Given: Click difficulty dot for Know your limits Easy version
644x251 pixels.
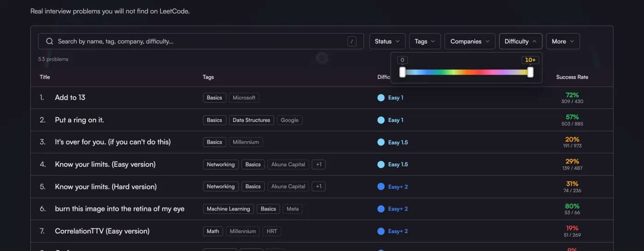Looking at the screenshot, I should (x=381, y=164).
